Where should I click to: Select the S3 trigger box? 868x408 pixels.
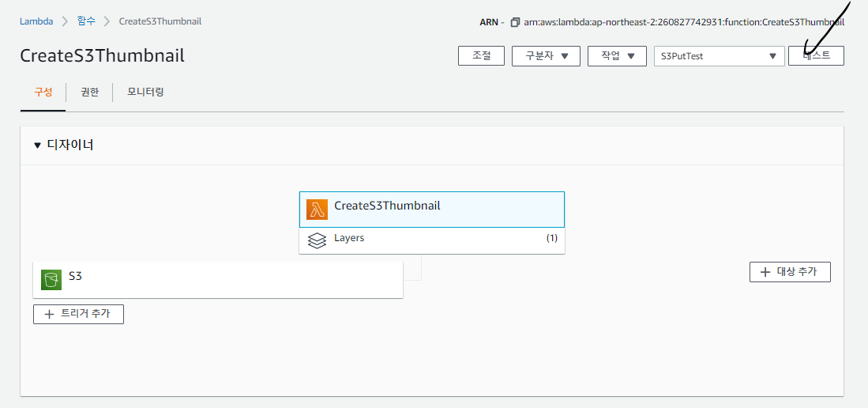(218, 280)
